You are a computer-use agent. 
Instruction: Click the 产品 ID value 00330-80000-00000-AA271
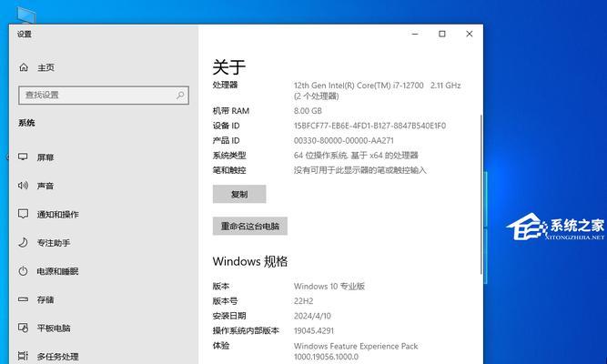pos(344,140)
